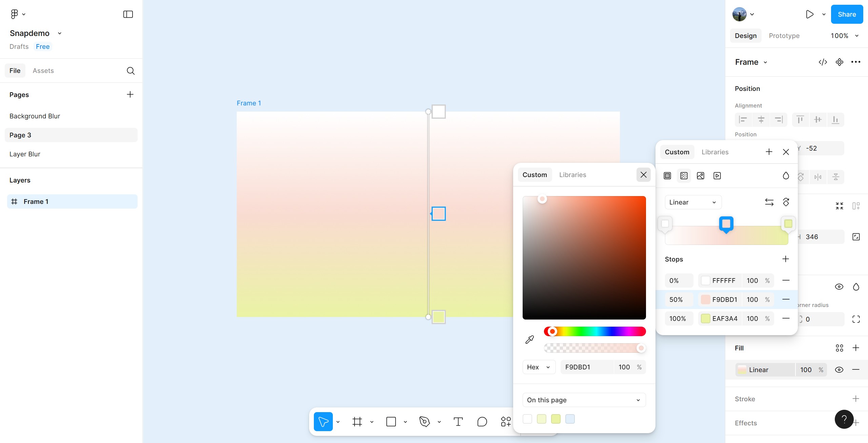The height and width of the screenshot is (443, 868).
Task: Choose the image fill type icon
Action: tap(700, 176)
